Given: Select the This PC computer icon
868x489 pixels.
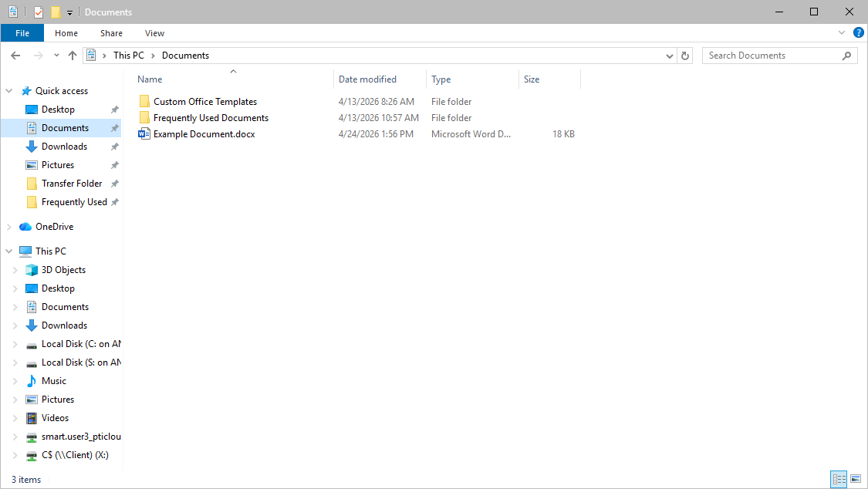Looking at the screenshot, I should 25,251.
